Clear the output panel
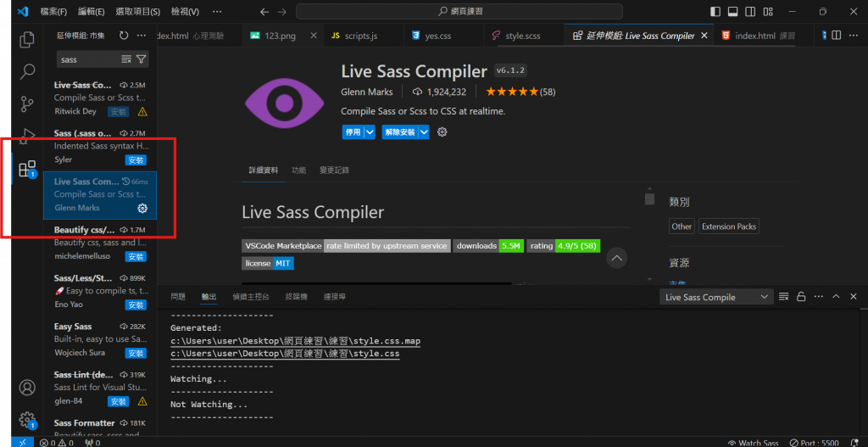 (783, 297)
